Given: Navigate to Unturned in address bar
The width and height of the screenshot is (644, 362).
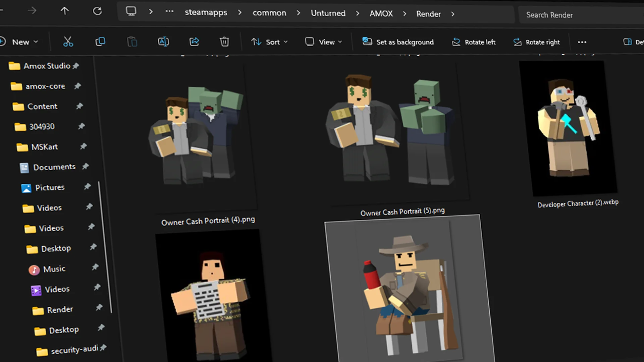Looking at the screenshot, I should (x=328, y=13).
